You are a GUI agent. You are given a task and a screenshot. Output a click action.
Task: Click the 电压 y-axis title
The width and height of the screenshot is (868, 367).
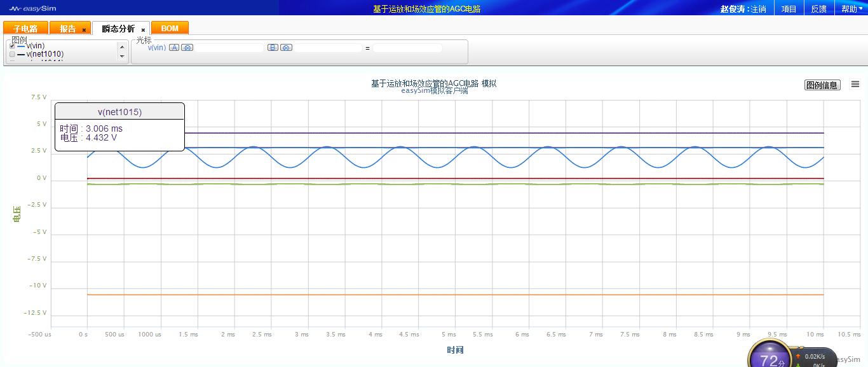[x=17, y=214]
